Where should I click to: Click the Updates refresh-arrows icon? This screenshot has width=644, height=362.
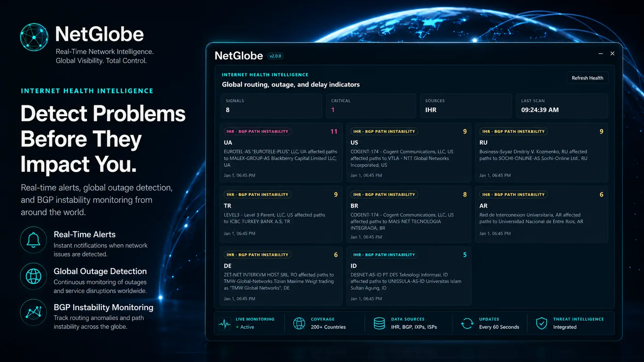tap(467, 323)
